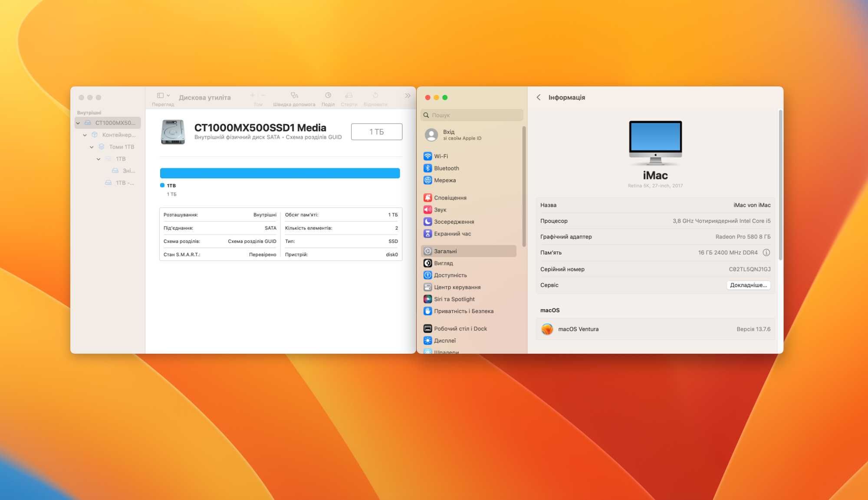
Task: Open Перегляд view dropdown in Disk Utility
Action: pyautogui.click(x=163, y=99)
